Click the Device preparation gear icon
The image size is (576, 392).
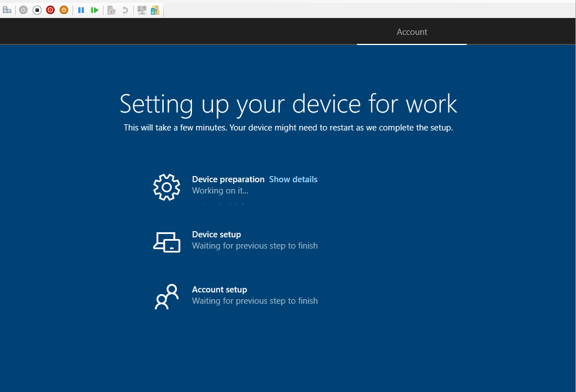167,186
